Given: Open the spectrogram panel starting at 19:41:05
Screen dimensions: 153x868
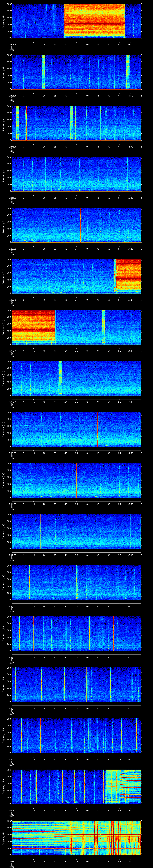Looking at the screenshot, I should tap(77, 481).
